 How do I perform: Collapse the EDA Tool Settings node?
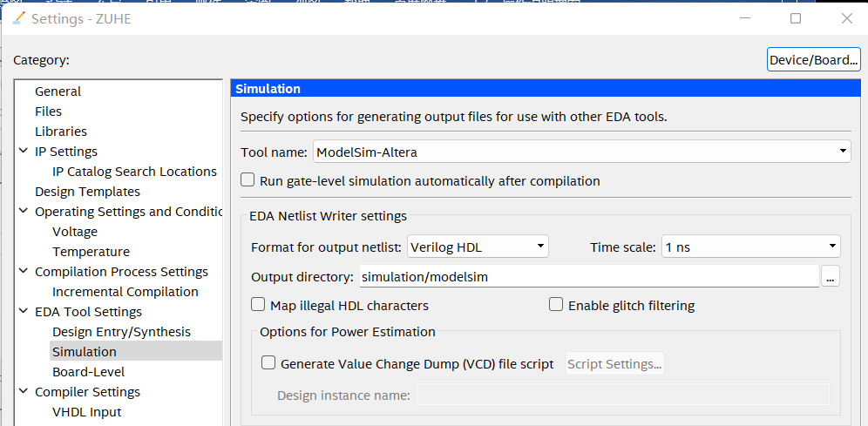[24, 312]
